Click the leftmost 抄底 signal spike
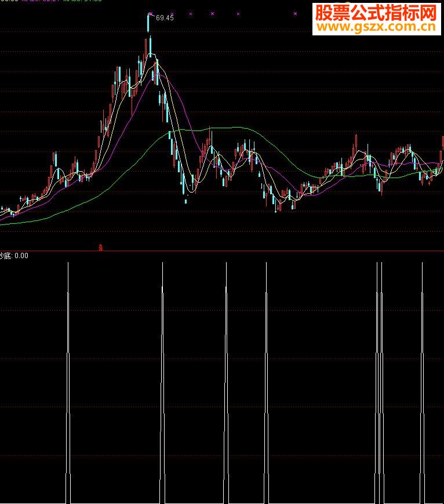Screen dimensions: 444x504 pyautogui.click(x=68, y=383)
